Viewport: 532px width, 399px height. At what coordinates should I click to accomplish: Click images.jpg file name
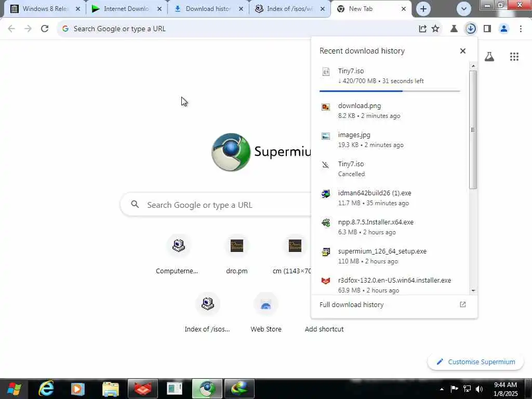(354, 135)
